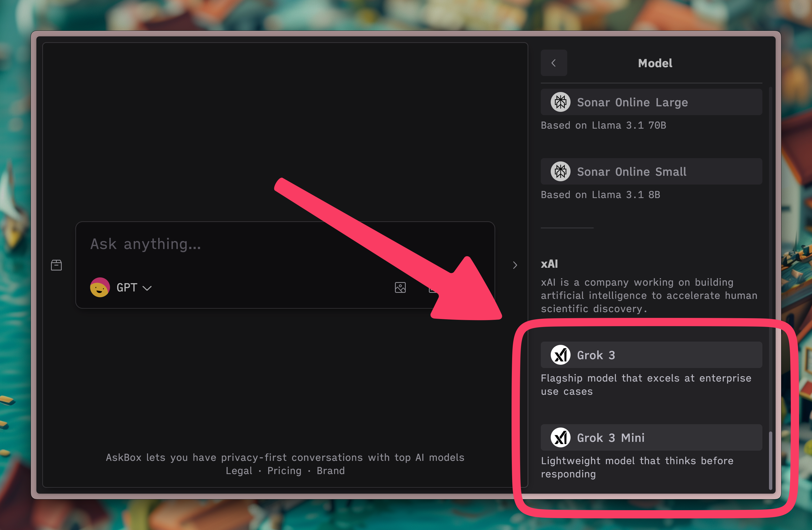Open the Legal link

click(239, 471)
